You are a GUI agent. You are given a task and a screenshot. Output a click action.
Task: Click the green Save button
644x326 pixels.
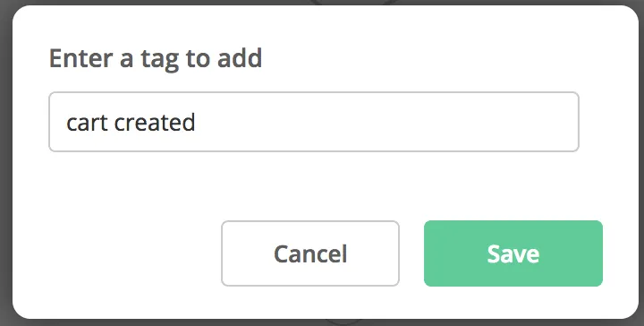(513, 253)
